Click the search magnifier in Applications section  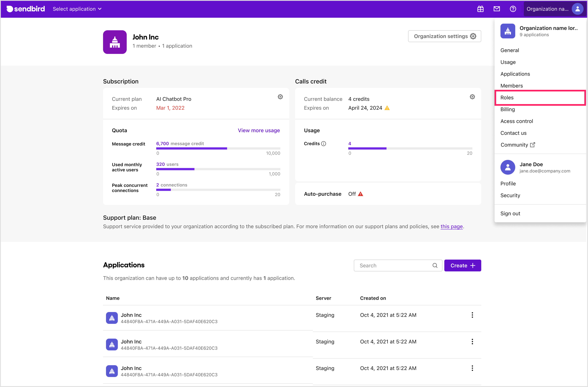pos(435,265)
